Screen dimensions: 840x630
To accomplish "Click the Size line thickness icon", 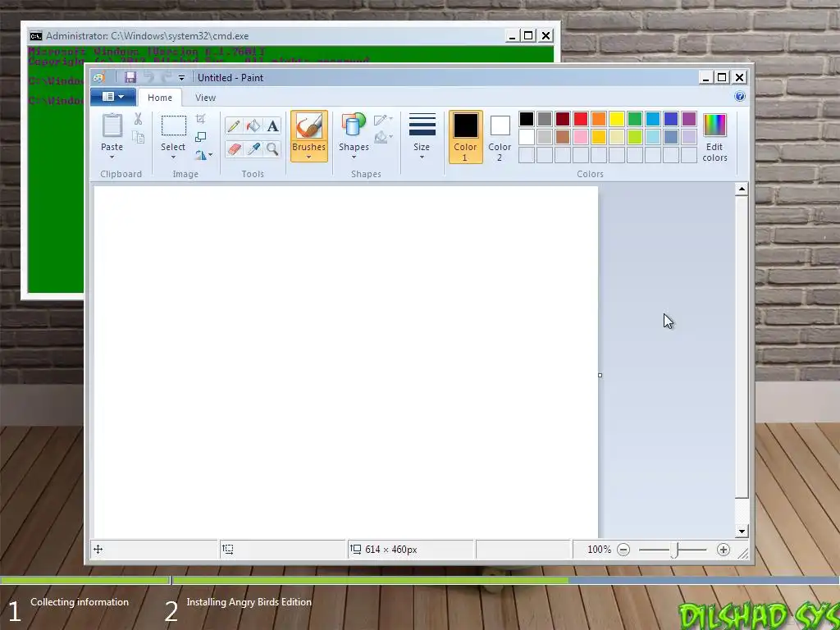I will [422, 125].
